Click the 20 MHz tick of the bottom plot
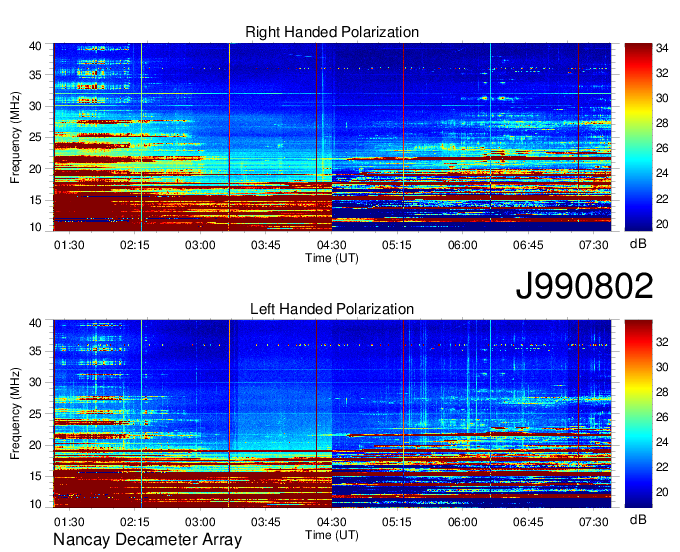 coord(36,445)
